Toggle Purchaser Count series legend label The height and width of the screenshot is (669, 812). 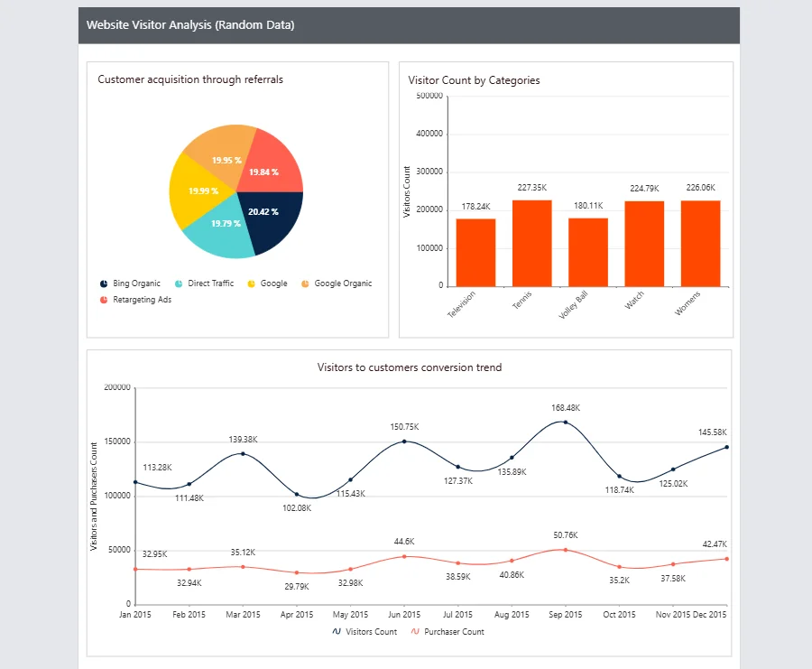[454, 632]
